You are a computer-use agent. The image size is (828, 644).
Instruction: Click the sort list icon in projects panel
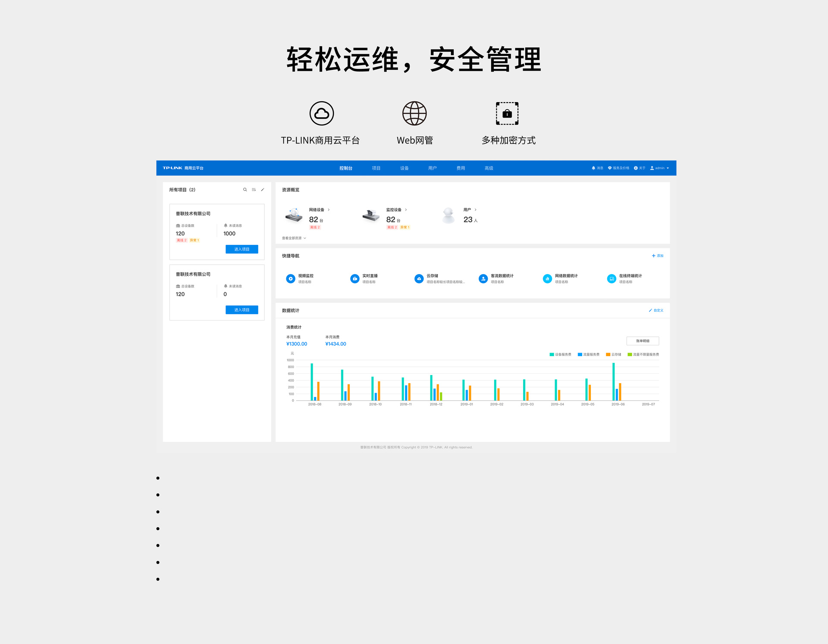[254, 190]
